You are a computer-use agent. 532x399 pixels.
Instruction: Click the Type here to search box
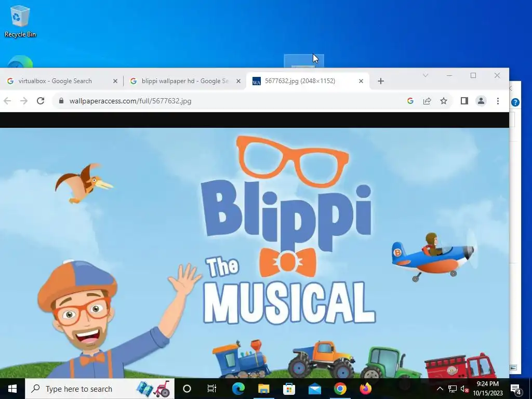[100, 389]
